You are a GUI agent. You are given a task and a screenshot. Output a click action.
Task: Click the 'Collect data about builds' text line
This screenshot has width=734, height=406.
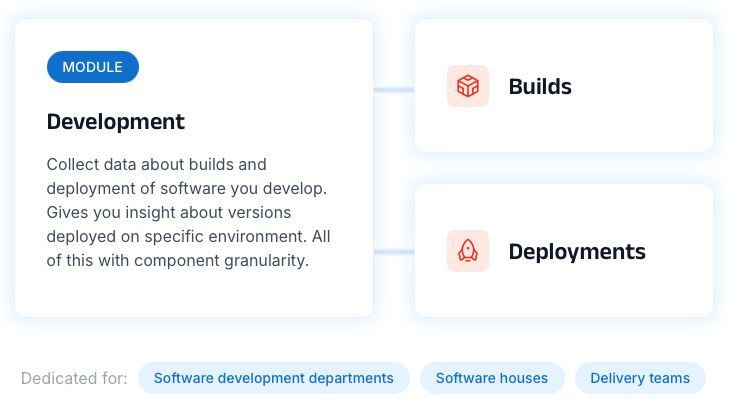point(156,164)
